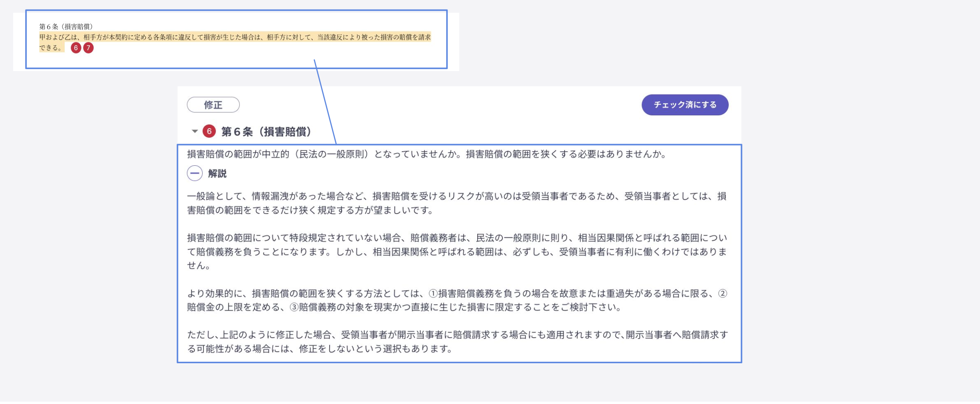Click the minus circle icon beside 解説
Viewport: 980px width, 404px height.
195,174
